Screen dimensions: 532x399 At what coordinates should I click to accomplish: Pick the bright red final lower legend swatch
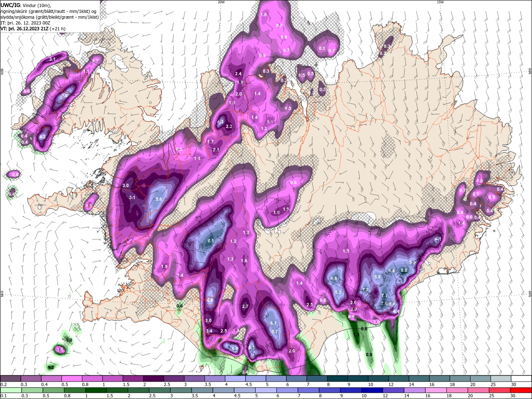click(x=521, y=390)
